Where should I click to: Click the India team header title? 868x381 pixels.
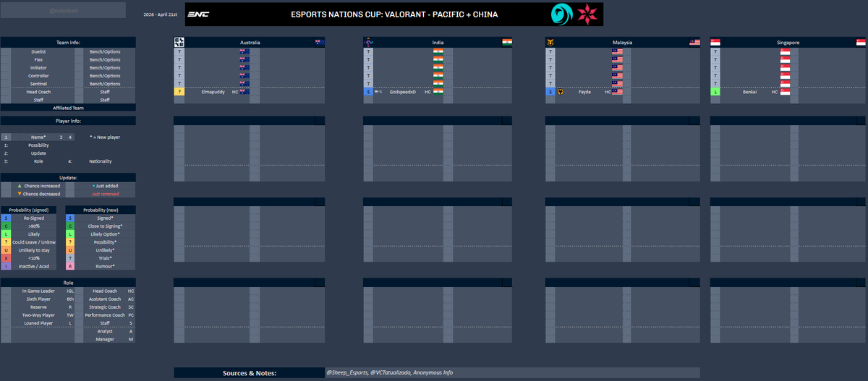[438, 43]
